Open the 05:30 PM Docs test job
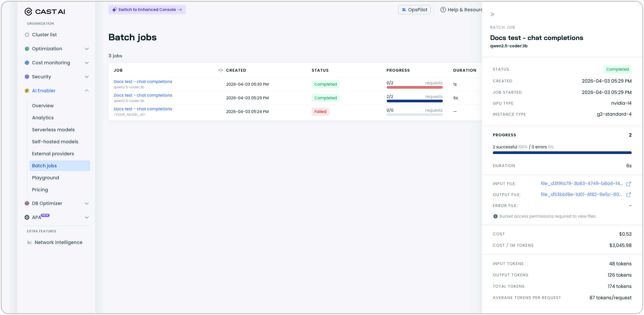644x315 pixels. coord(143,82)
